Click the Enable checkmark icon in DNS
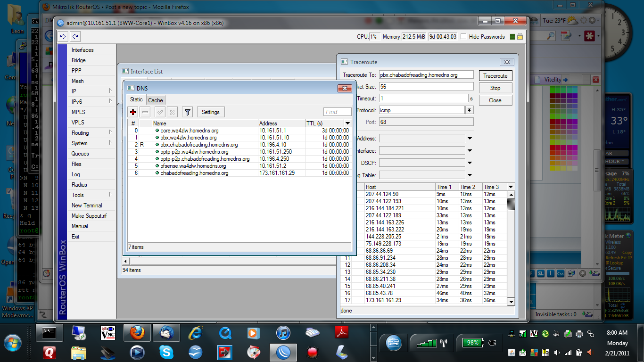 click(x=160, y=112)
